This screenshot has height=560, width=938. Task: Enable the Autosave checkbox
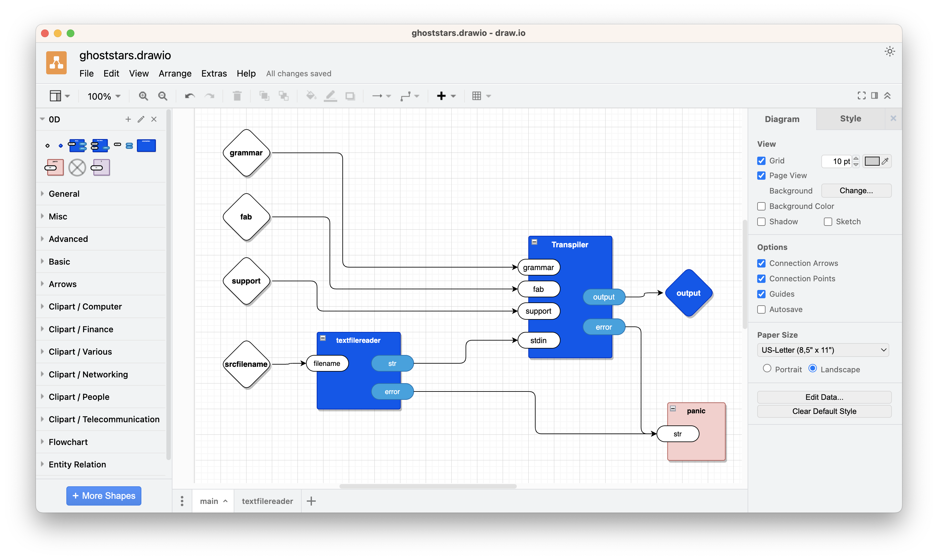pyautogui.click(x=761, y=309)
